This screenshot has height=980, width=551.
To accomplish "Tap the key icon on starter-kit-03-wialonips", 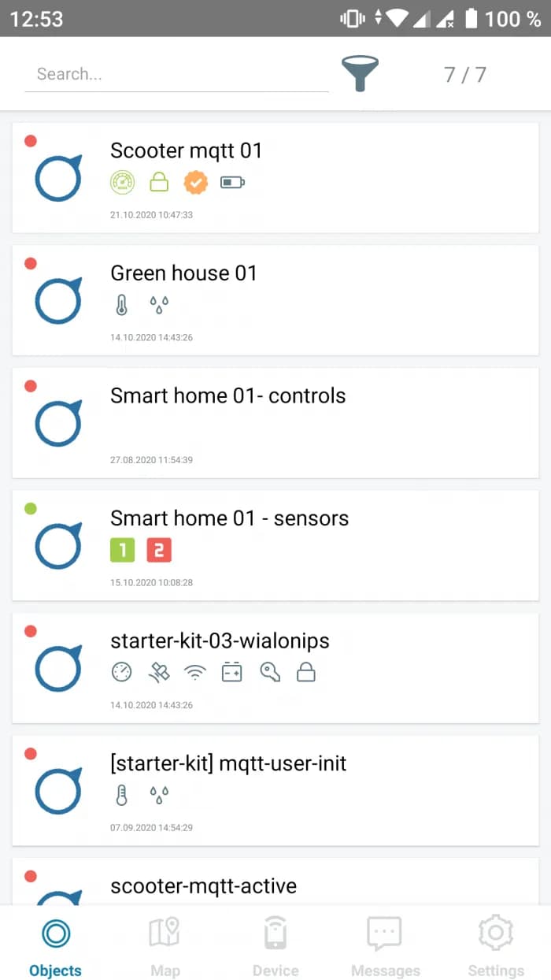I will (x=270, y=673).
